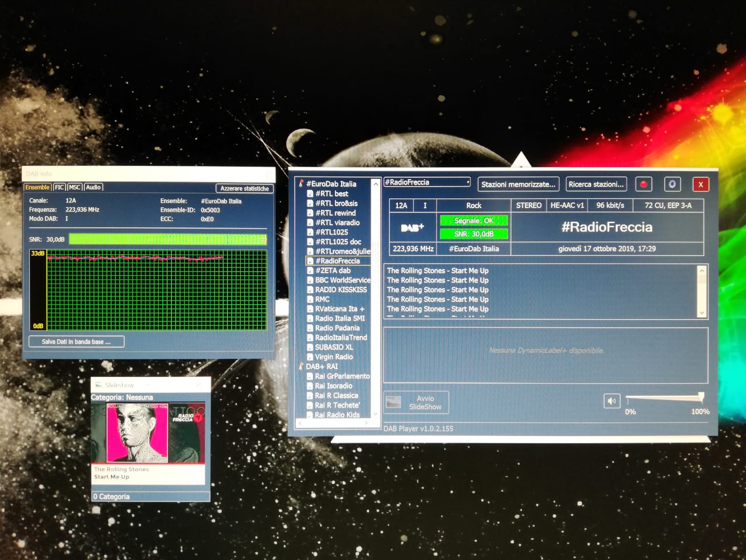The height and width of the screenshot is (560, 746).
Task: Click the '0 Categoria' status in Slideshow
Action: 112,497
